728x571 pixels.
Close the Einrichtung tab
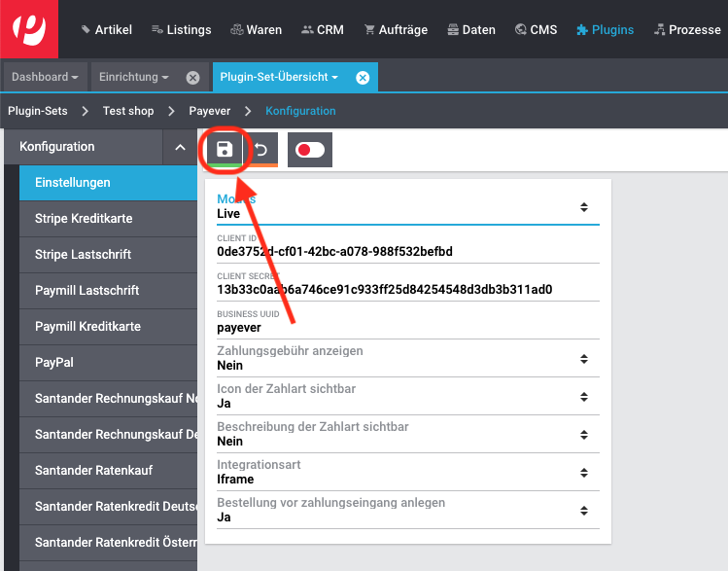[x=192, y=78]
